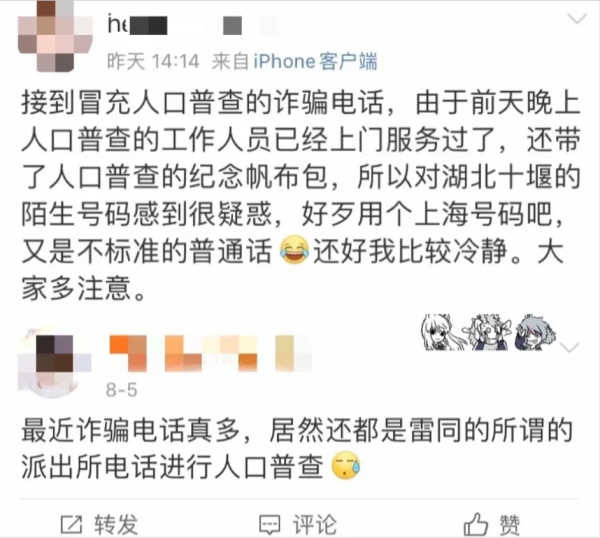This screenshot has width=600, height=538.
Task: Click the 昨天 14:14 timestamp
Action: (153, 61)
